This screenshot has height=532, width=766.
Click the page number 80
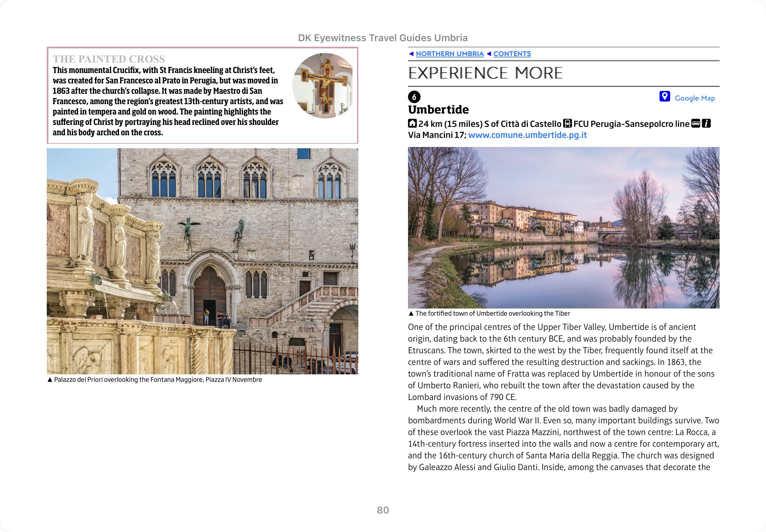pyautogui.click(x=383, y=510)
